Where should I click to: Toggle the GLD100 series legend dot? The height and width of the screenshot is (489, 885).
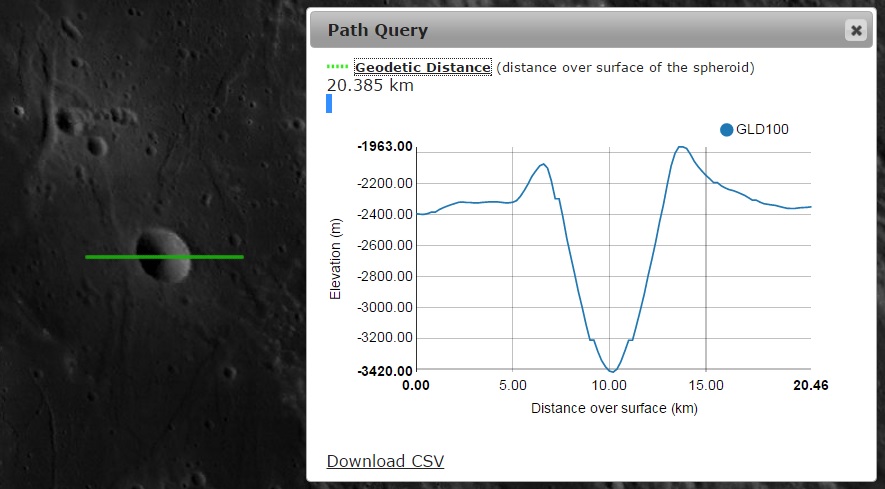click(727, 129)
